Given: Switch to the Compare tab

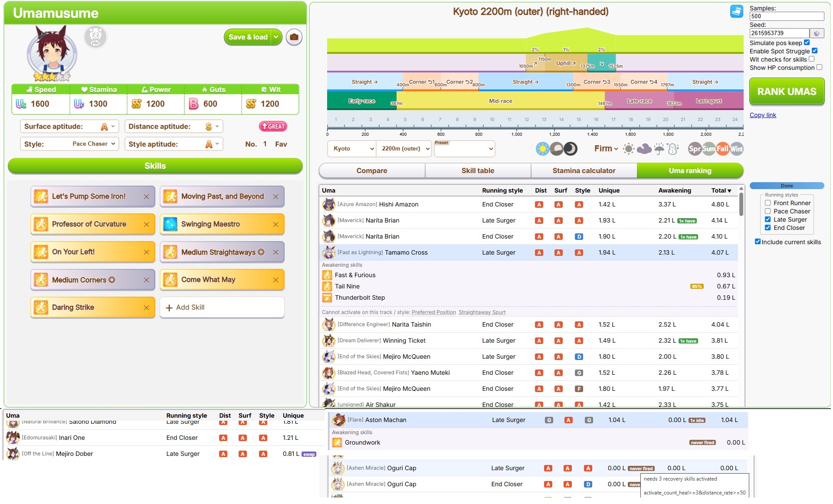Looking at the screenshot, I should point(372,171).
